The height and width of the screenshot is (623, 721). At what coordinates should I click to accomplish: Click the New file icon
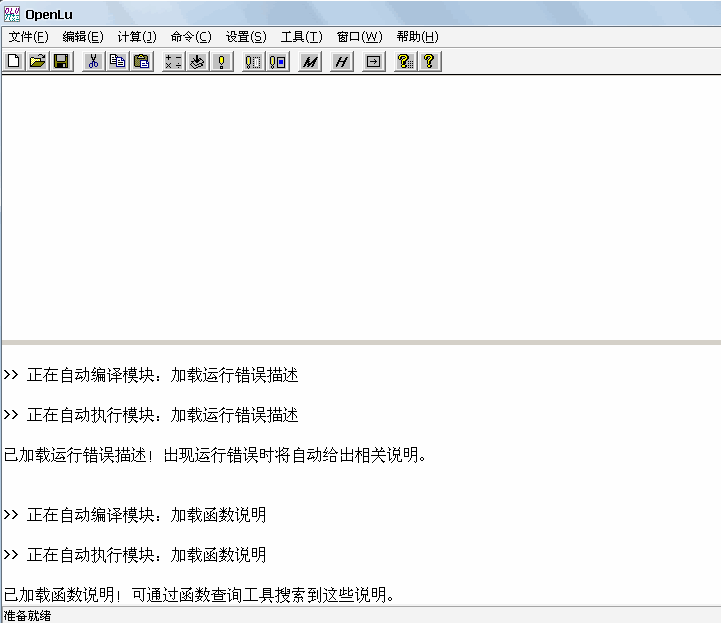point(14,61)
